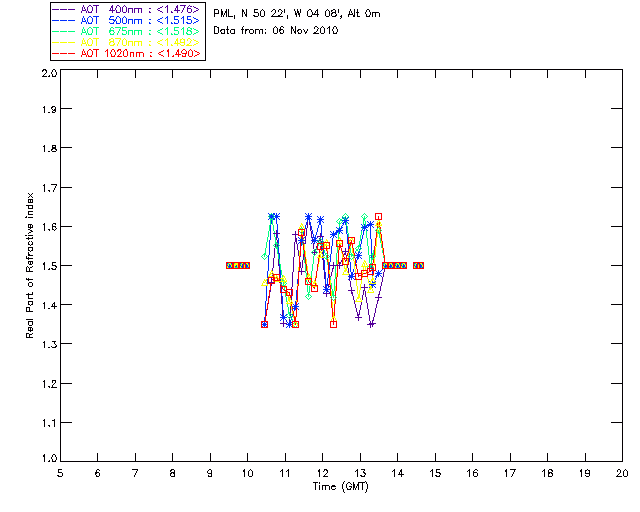
Task: Click the AOT 870nm legend entry
Action: pos(126,42)
